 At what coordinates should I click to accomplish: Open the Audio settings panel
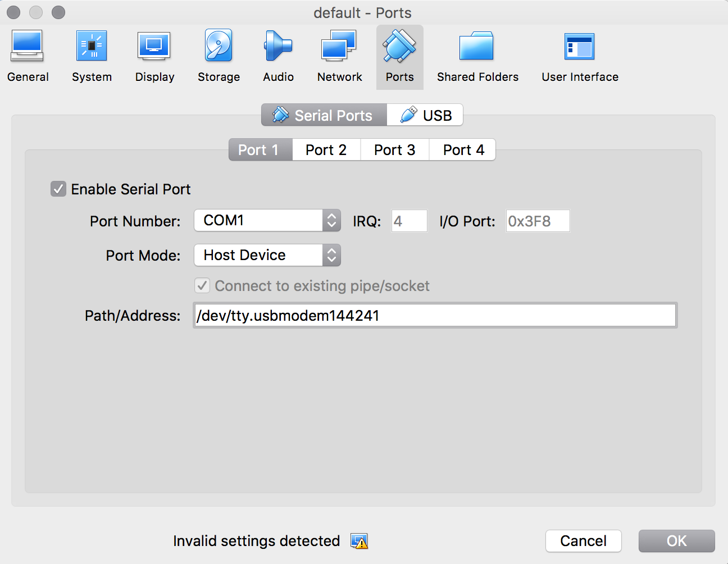[278, 53]
